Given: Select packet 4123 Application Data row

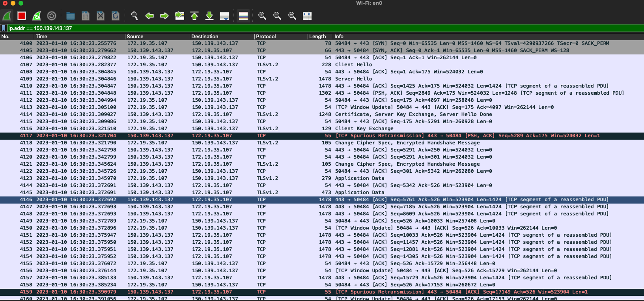Looking at the screenshot, I should (x=322, y=178).
